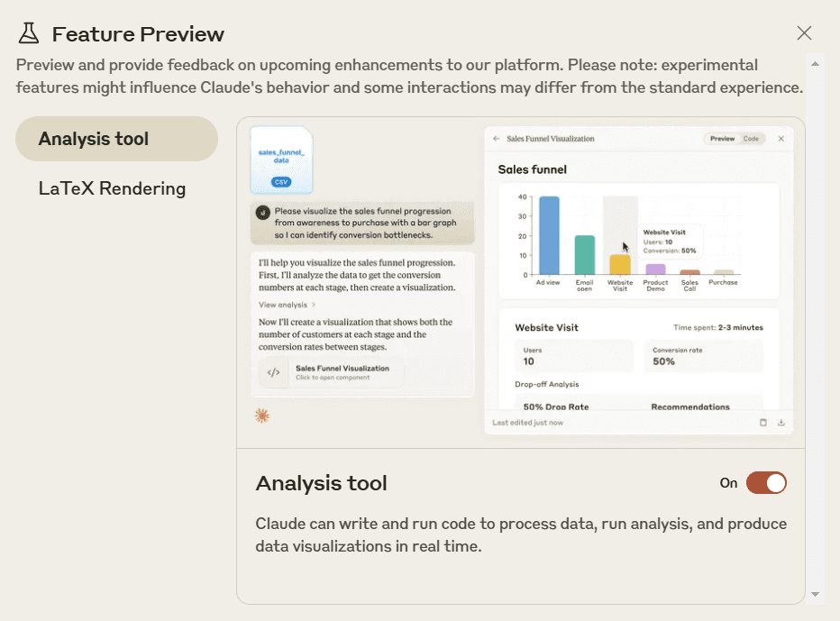This screenshot has width=840, height=621.
Task: Close the Sales Funnel Visualization panel
Action: tap(781, 139)
